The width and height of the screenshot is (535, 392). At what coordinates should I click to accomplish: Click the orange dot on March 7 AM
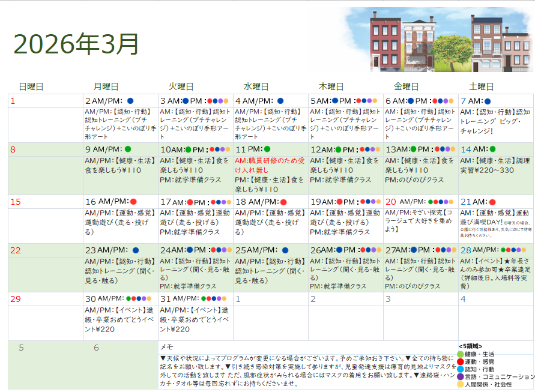coord(488,101)
